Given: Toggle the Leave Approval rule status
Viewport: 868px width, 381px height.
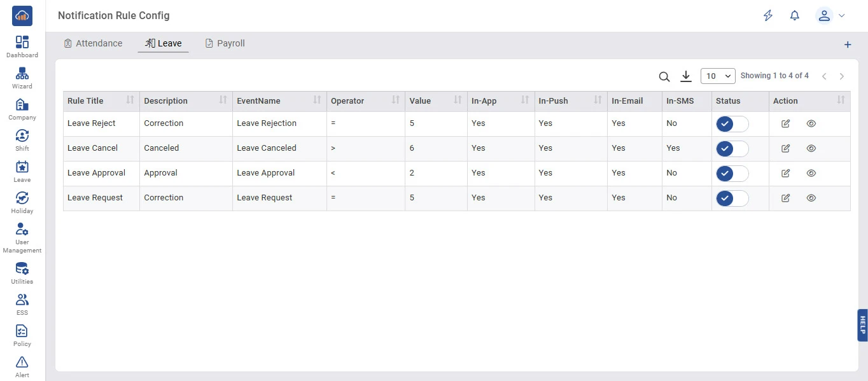Looking at the screenshot, I should [732, 174].
